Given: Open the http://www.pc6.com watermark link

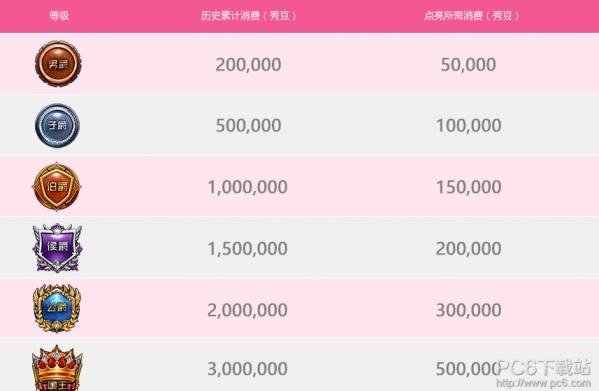Looking at the screenshot, I should [x=543, y=383].
